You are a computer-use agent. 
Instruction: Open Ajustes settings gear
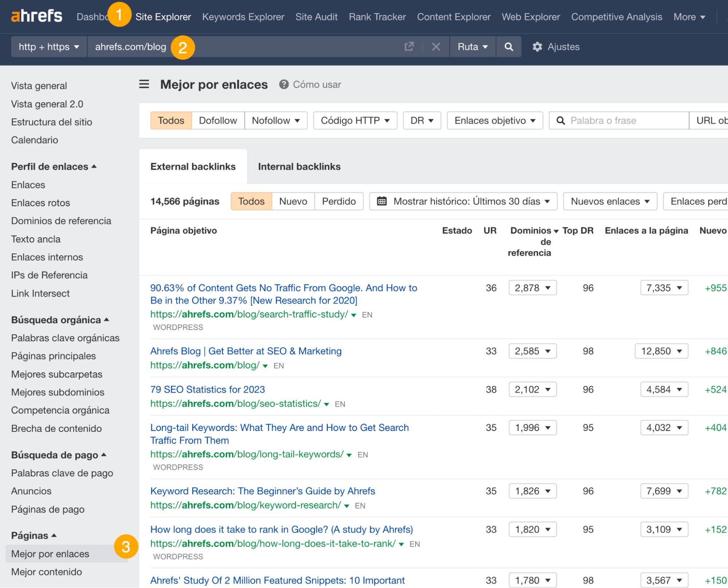(x=537, y=47)
